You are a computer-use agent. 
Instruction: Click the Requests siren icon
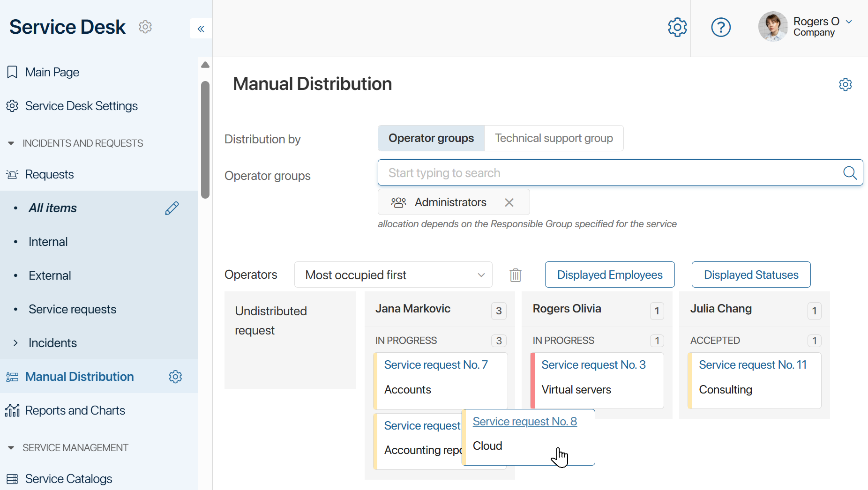(x=12, y=174)
